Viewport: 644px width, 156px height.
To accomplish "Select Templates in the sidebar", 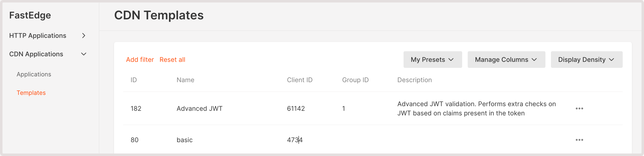I will 31,93.
